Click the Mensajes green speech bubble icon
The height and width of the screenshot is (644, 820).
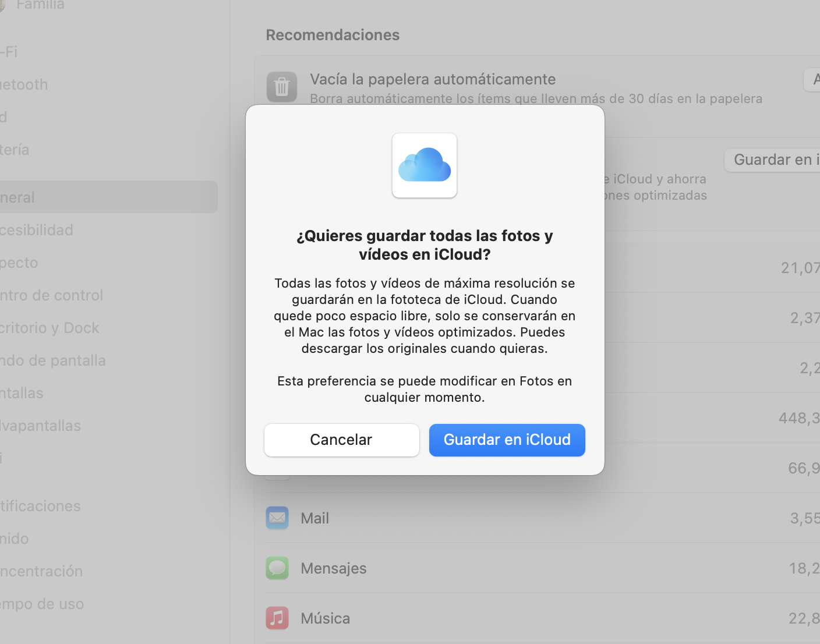click(277, 568)
